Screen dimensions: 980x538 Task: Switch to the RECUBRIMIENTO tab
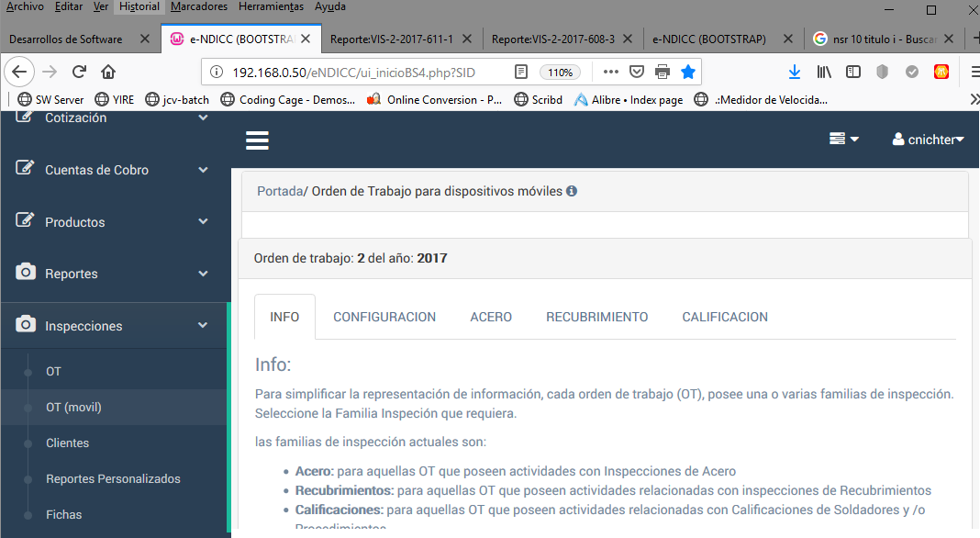pos(596,317)
